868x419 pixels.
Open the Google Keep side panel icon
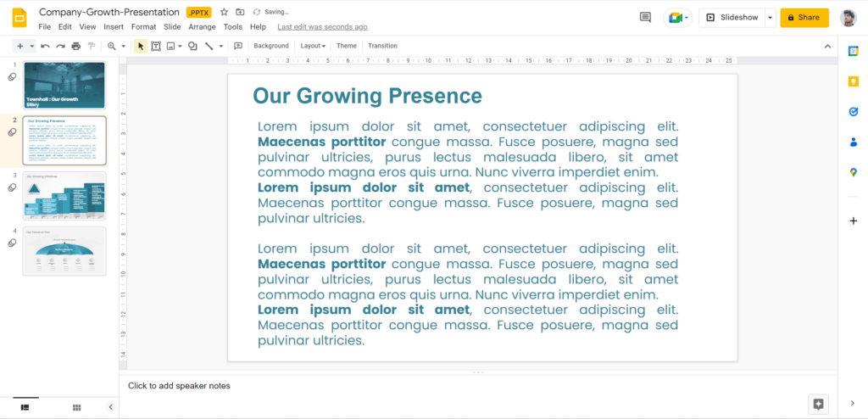(853, 81)
